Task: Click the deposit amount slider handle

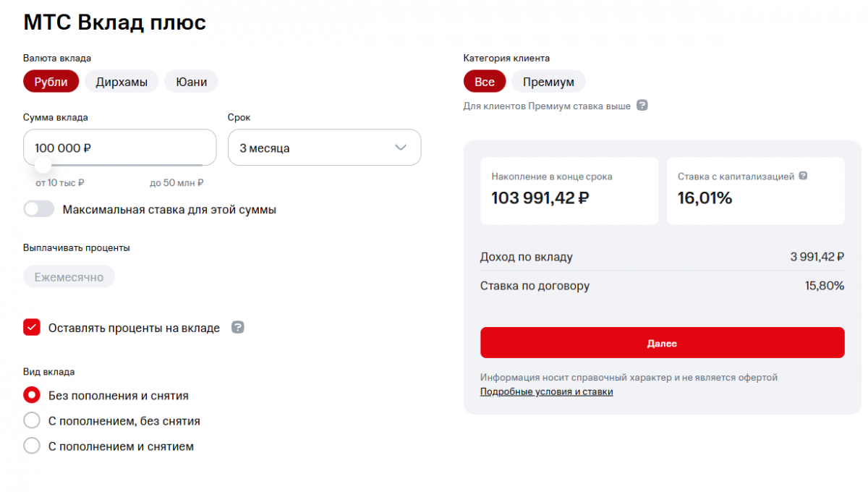Action: (43, 165)
